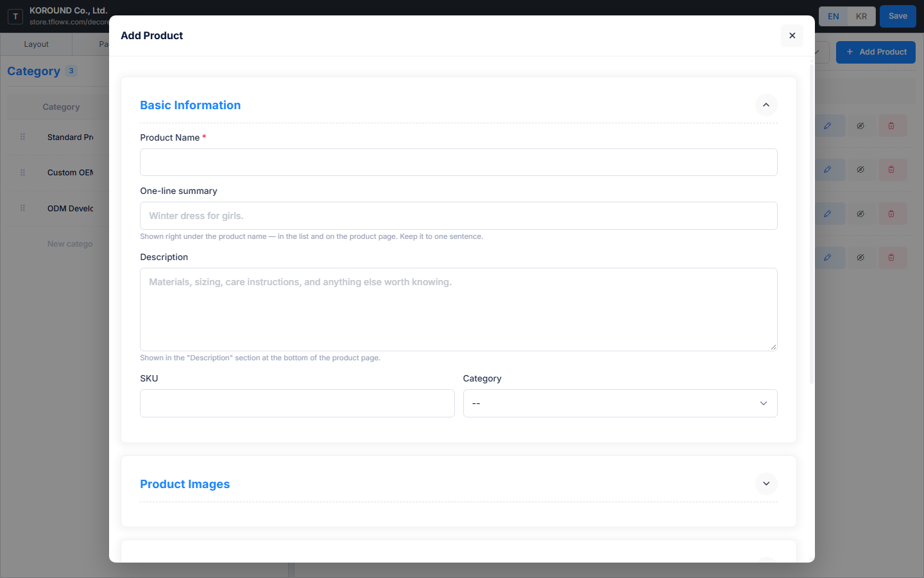This screenshot has width=924, height=578.
Task: Grab the drag handle of Standard row
Action: coord(22,137)
